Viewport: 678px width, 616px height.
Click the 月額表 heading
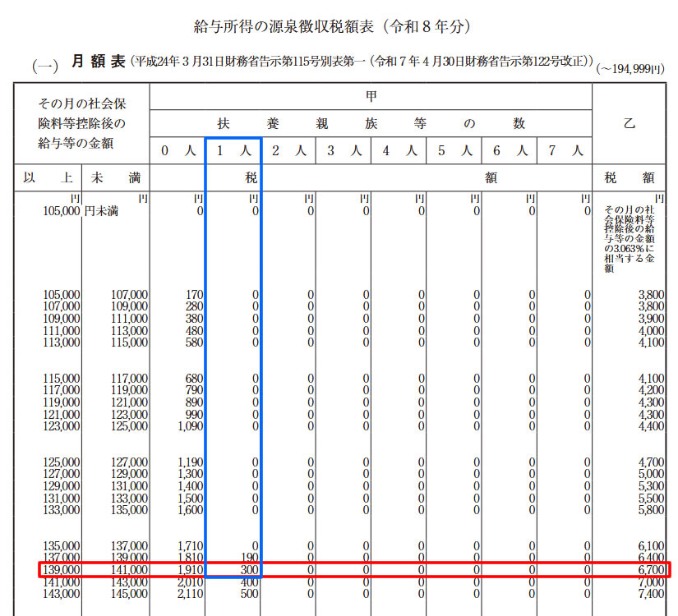(x=97, y=62)
